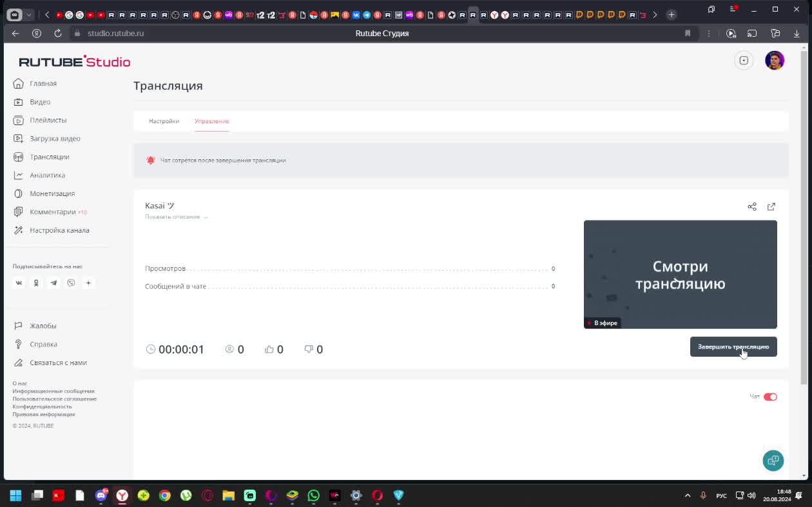The width and height of the screenshot is (812, 507).
Task: Open the Odnoklassniki social icon
Action: (36, 283)
